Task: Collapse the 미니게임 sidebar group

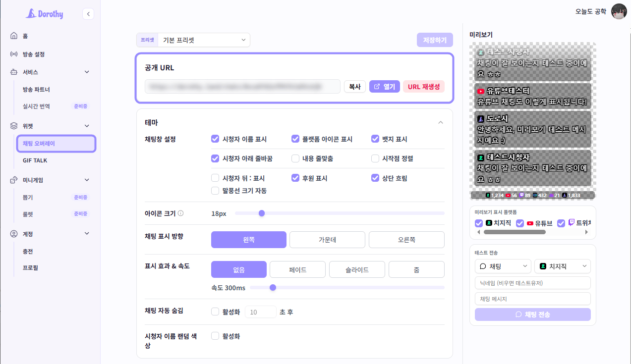Action: click(87, 180)
